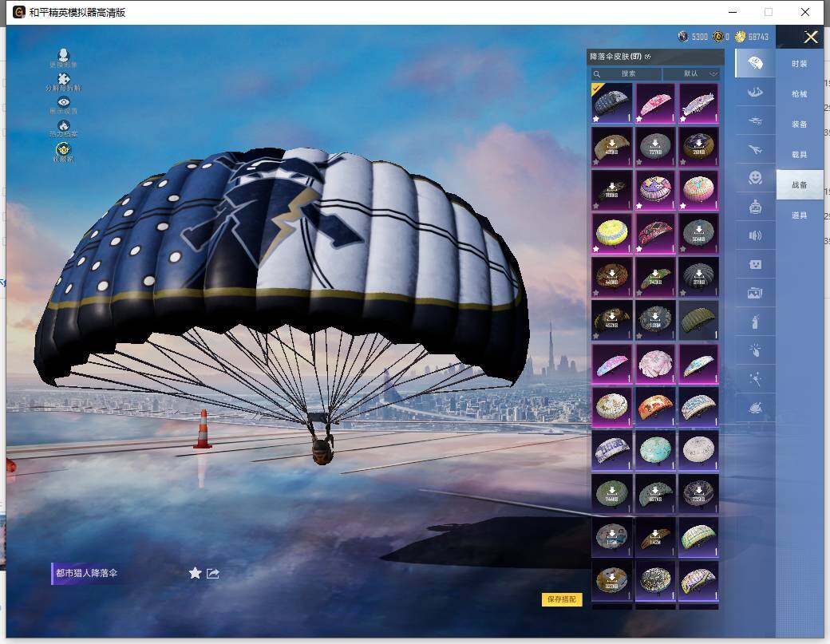The height and width of the screenshot is (644, 830).
Task: Select the pink parachute skin thumbnail
Action: pos(655,103)
